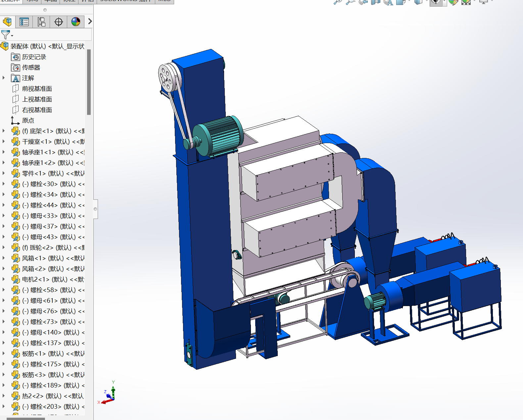Click the Edit Appearance icon in view toolbar
Screen dimensions: 523x420
pyautogui.click(x=453, y=2)
